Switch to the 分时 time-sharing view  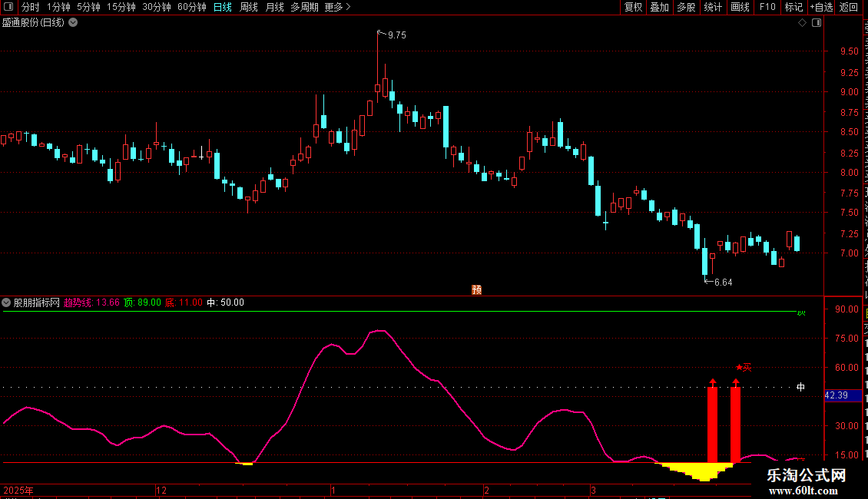[x=31, y=8]
